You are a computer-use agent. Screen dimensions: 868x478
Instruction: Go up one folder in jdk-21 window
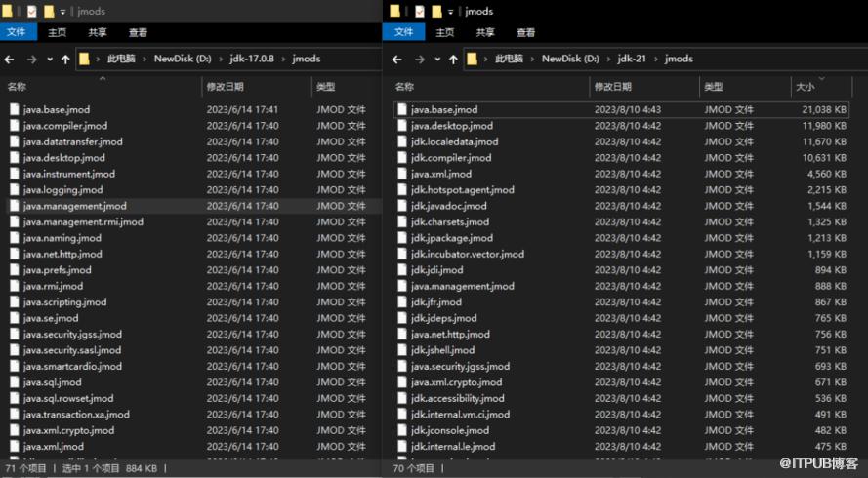pyautogui.click(x=453, y=60)
